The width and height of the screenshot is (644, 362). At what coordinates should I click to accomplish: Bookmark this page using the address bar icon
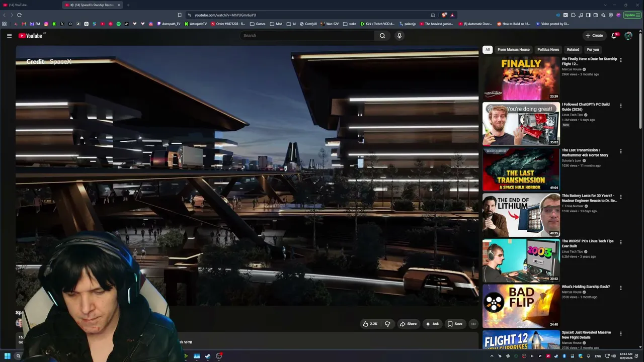pos(180,15)
